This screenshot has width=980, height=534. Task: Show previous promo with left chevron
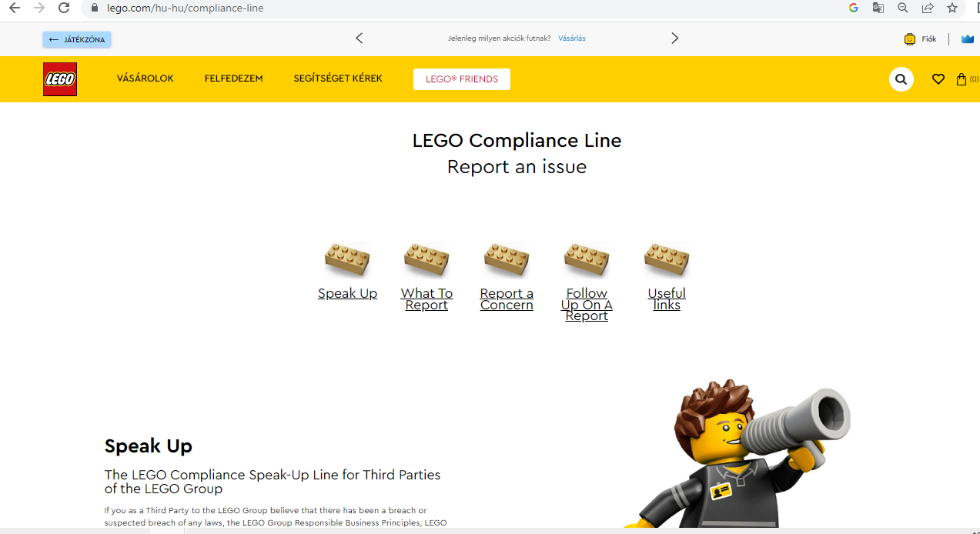[359, 38]
